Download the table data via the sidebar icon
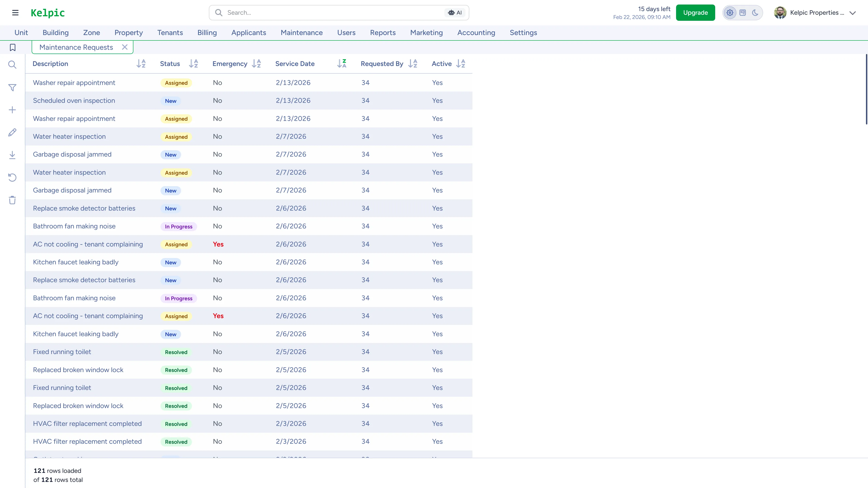The image size is (868, 488). 12,155
